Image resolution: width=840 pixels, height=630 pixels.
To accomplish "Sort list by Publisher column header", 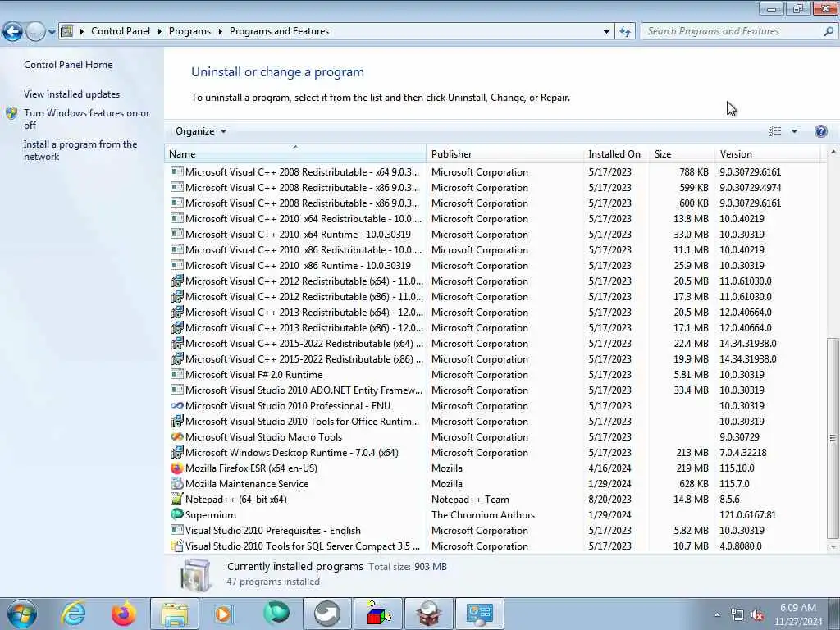I will 505,153.
